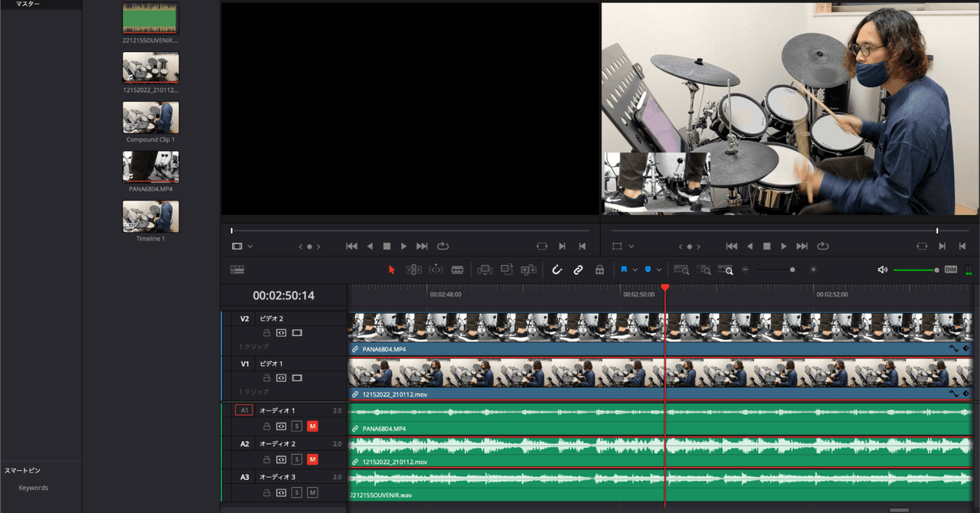The height and width of the screenshot is (513, 980).
Task: Select the Blade Edit Mode tool
Action: 457,270
